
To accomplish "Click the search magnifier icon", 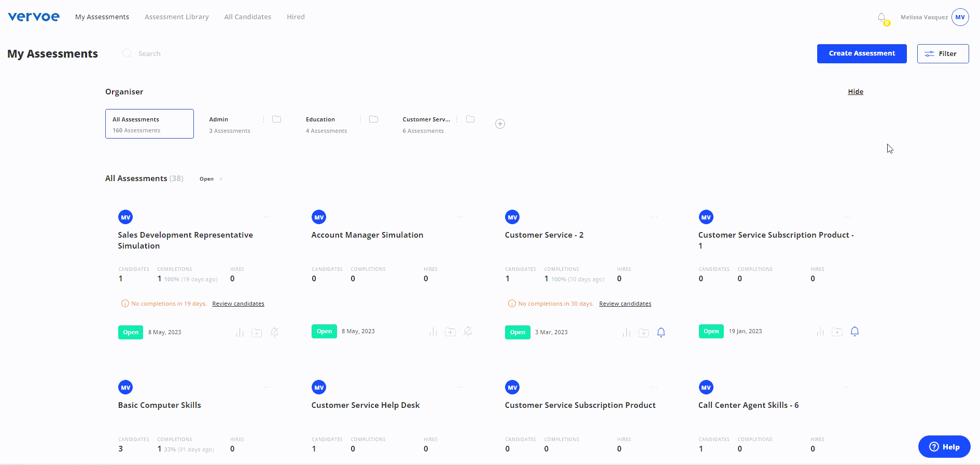I will (x=127, y=53).
